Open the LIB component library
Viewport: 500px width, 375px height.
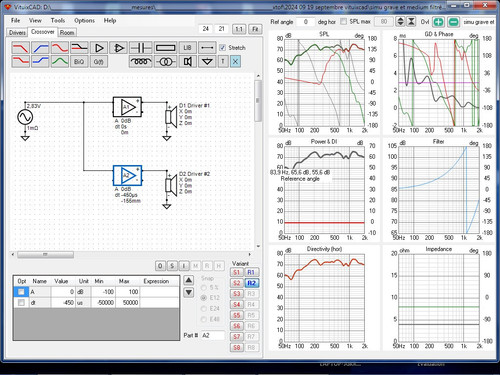pos(188,48)
